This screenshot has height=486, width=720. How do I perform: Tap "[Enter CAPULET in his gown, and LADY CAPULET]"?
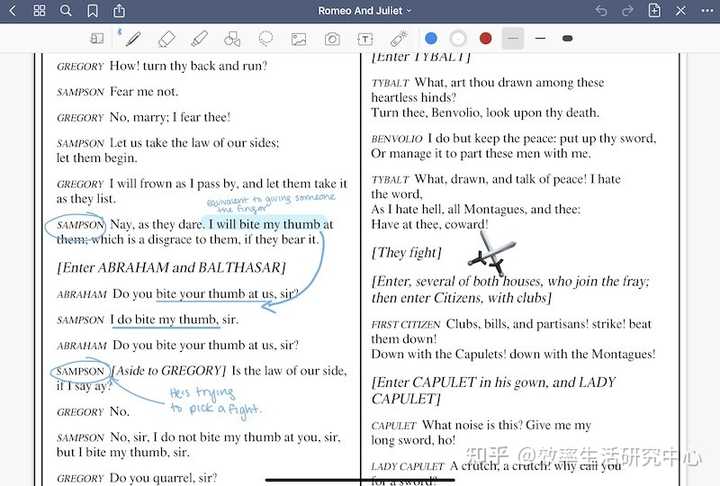tap(494, 390)
